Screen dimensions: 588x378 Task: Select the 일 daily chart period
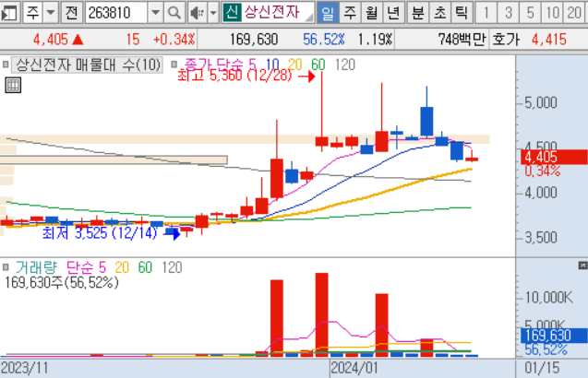pos(328,13)
